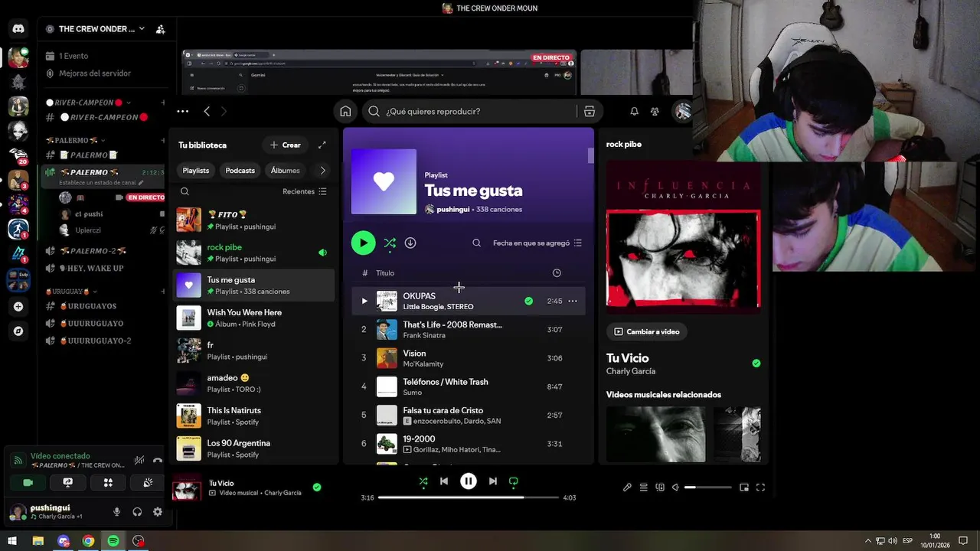Skip to the next track
This screenshot has width=980, height=551.
click(x=492, y=481)
